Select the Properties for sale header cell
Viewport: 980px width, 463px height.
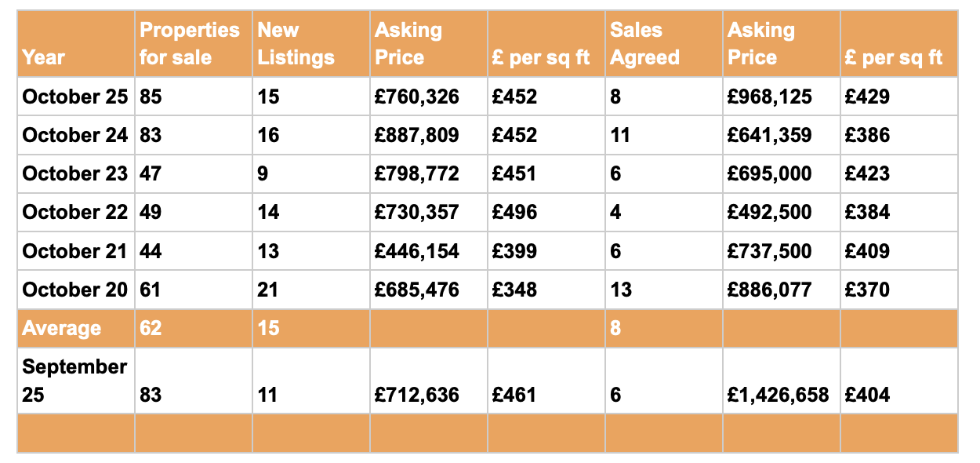190,43
